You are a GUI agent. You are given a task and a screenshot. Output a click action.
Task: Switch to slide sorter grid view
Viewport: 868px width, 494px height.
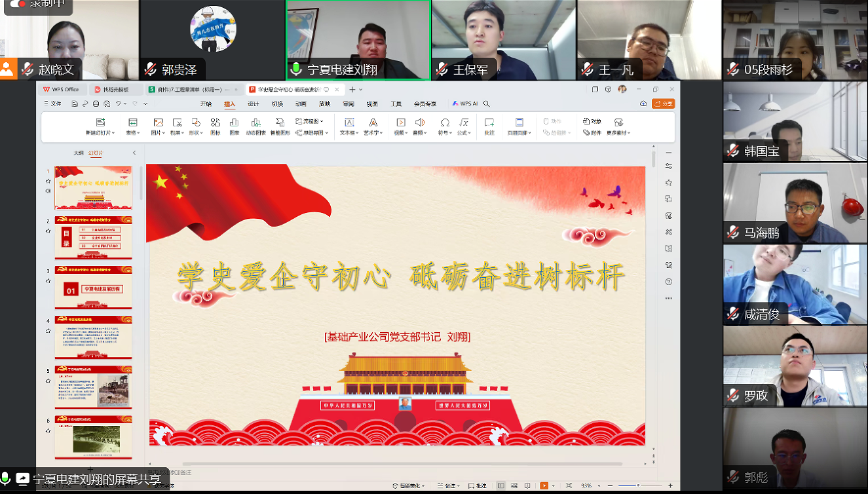[x=515, y=485]
